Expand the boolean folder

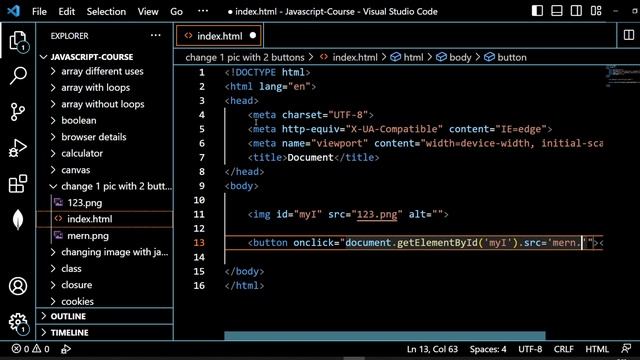coord(79,121)
